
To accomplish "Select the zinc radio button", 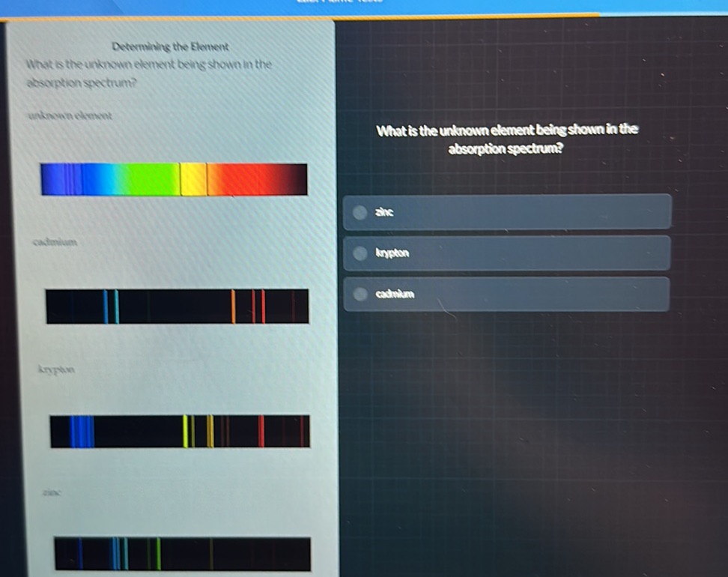I will pos(360,212).
